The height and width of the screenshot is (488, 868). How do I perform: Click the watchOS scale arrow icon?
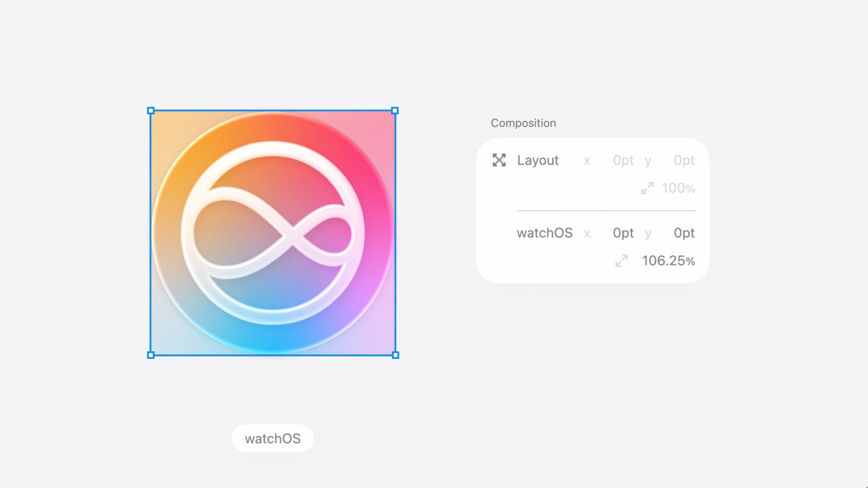pos(622,261)
